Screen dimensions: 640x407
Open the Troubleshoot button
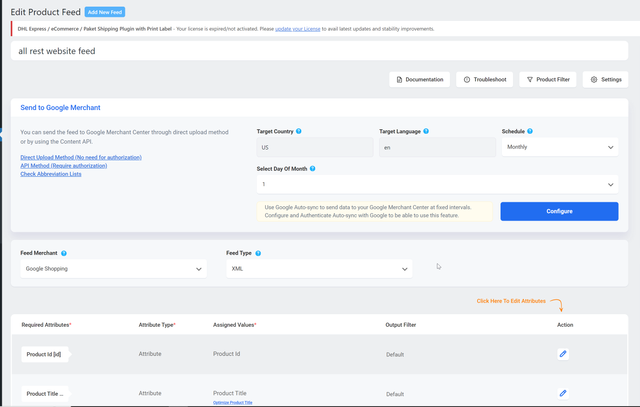pyautogui.click(x=484, y=79)
